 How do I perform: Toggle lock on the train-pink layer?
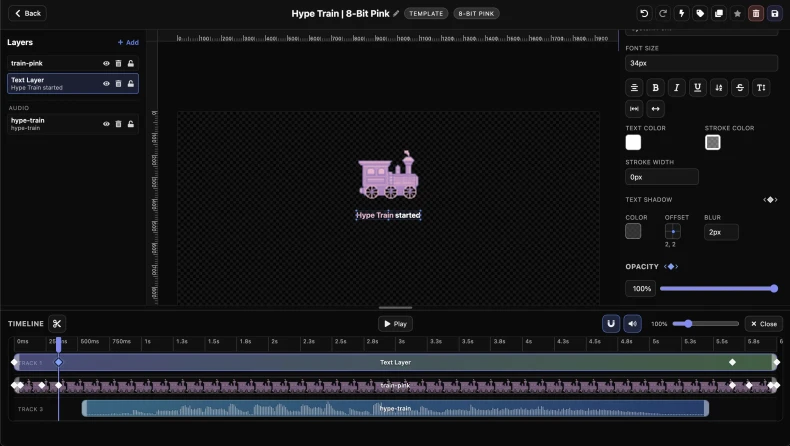click(130, 63)
